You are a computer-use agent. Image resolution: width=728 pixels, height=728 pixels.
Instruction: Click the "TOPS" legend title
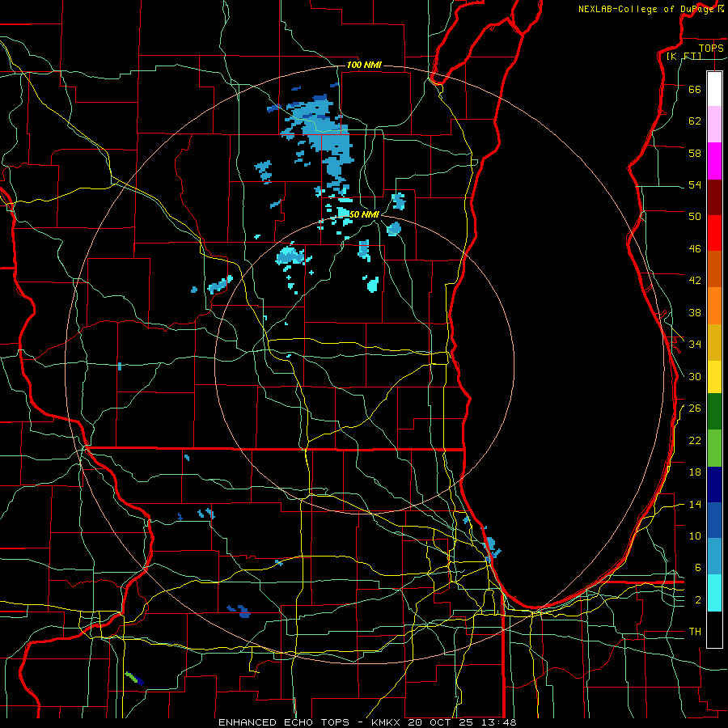point(711,48)
